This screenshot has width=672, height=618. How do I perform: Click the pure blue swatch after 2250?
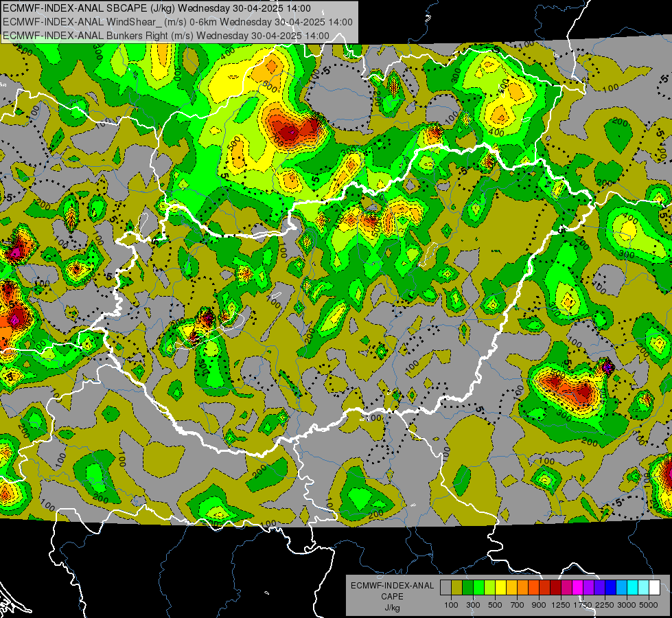click(611, 587)
